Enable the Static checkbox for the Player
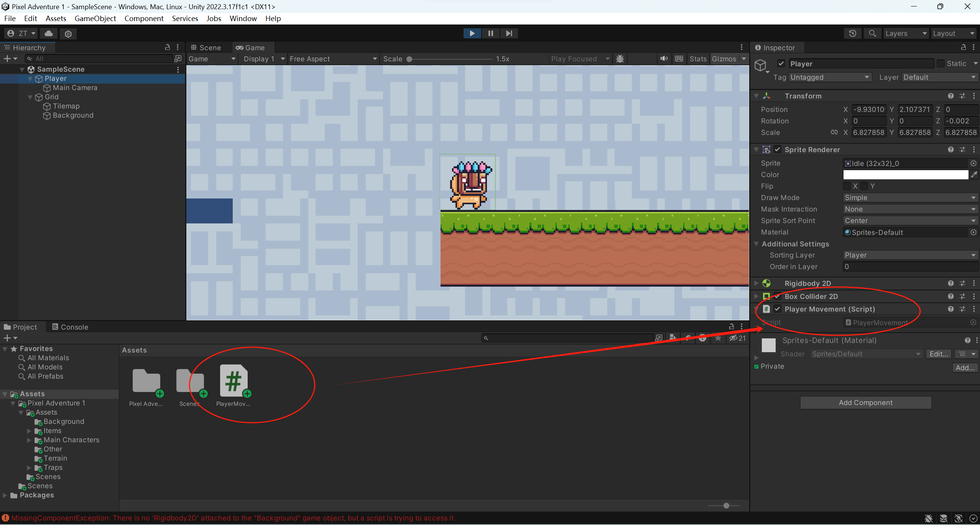This screenshot has height=525, width=980. click(941, 63)
